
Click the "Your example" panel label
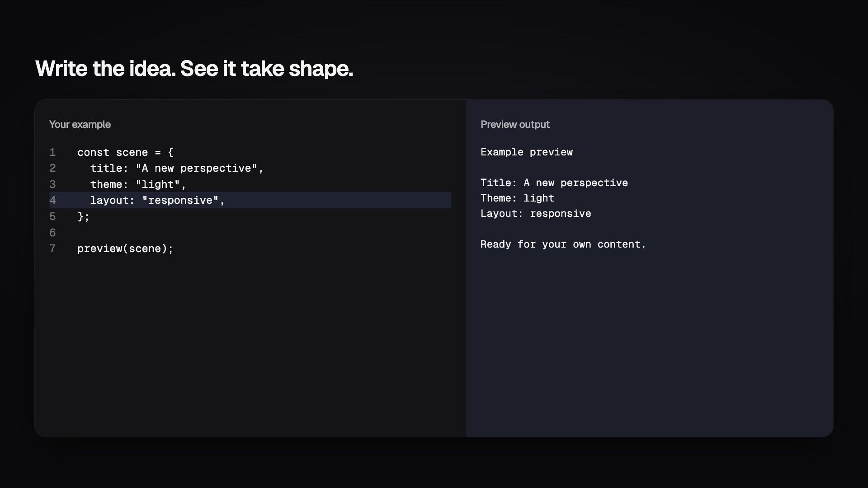[x=80, y=124]
